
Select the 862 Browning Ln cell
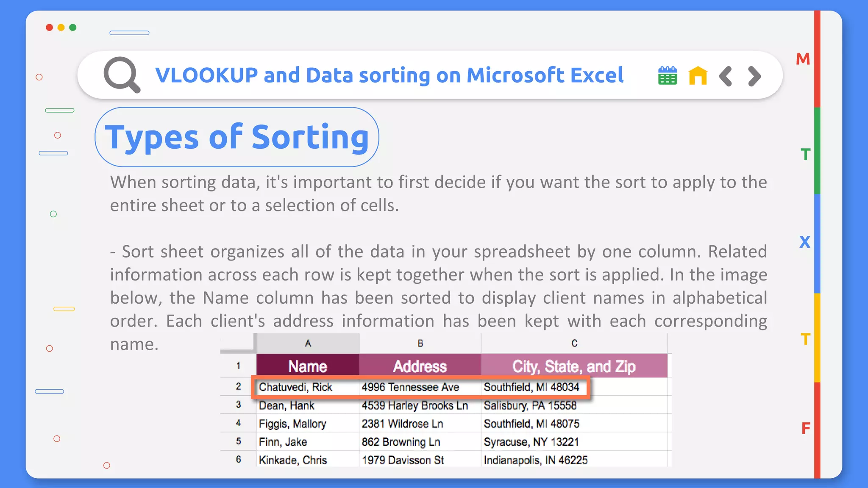(420, 441)
